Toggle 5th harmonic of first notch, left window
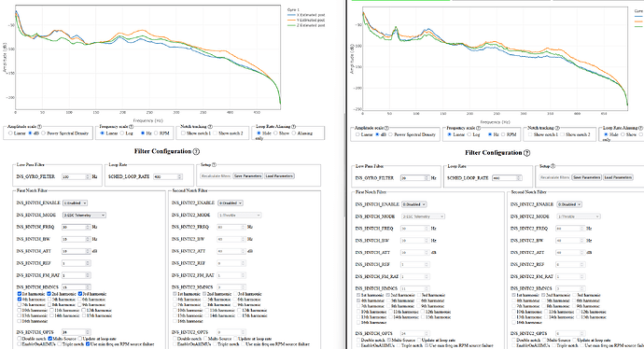The width and height of the screenshot is (644, 349). point(49,300)
